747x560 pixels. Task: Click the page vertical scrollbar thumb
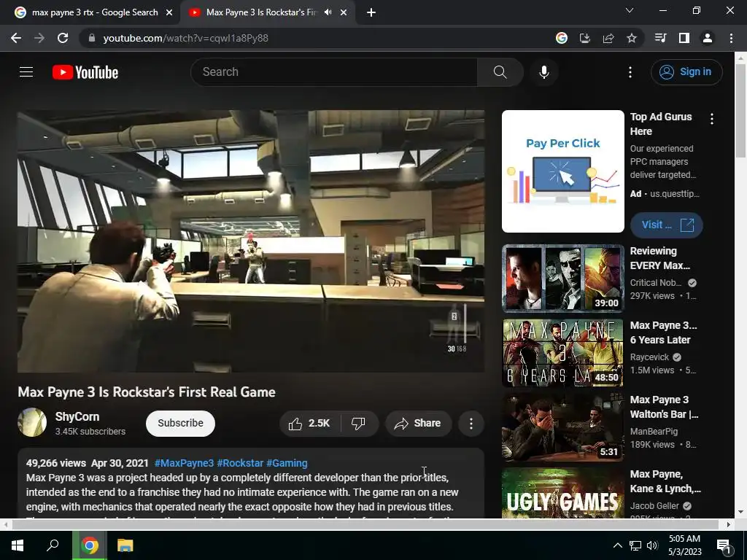click(x=740, y=109)
